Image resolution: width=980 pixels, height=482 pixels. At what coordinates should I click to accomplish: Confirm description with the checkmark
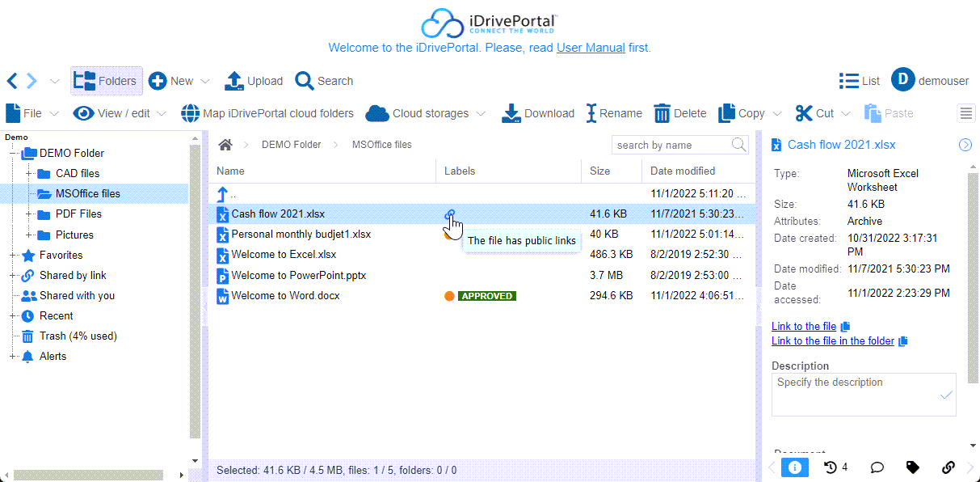pos(946,395)
